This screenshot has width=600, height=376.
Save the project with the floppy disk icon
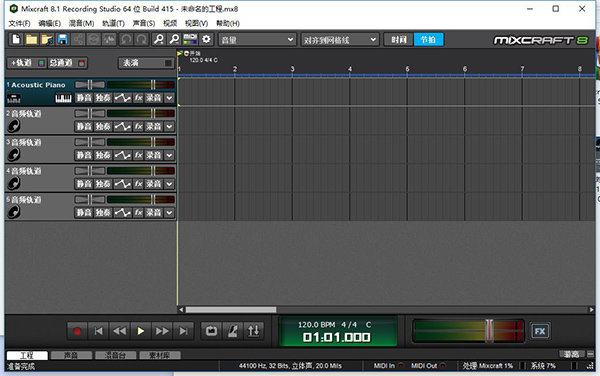63,39
